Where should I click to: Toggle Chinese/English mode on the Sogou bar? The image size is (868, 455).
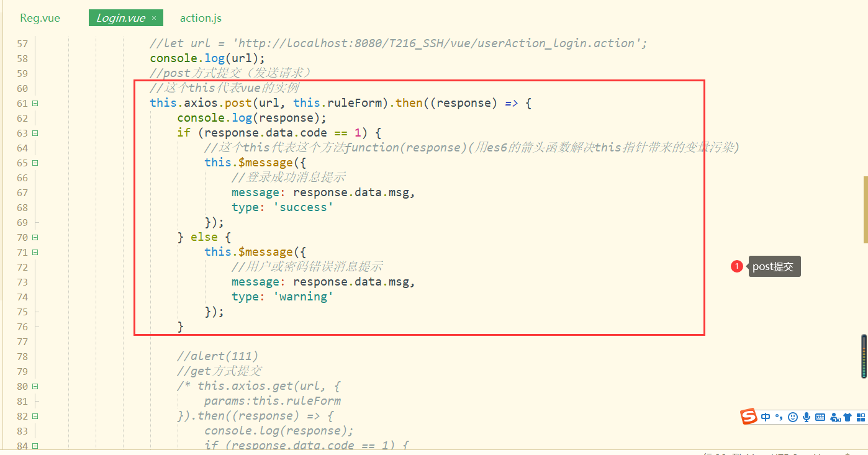point(766,417)
